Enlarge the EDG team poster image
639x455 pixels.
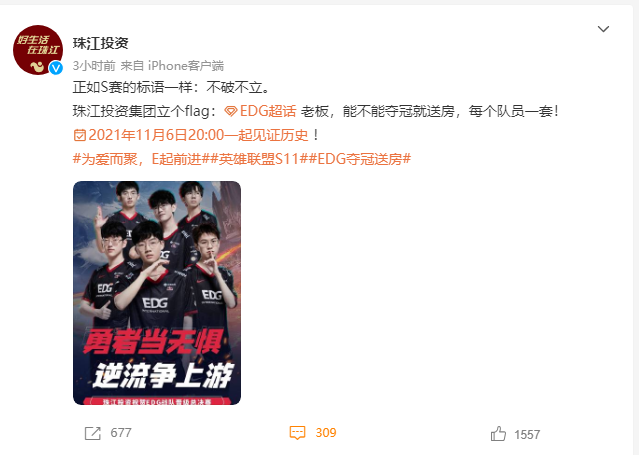coord(157,293)
